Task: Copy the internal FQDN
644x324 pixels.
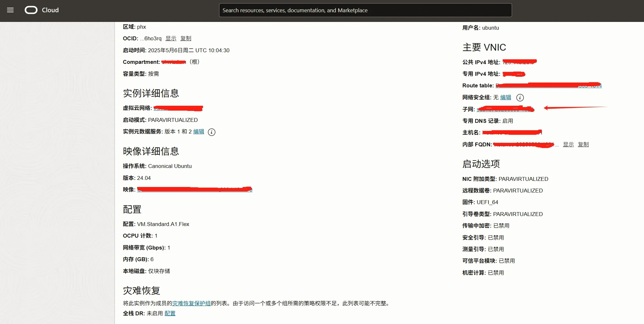Action: tap(583, 144)
